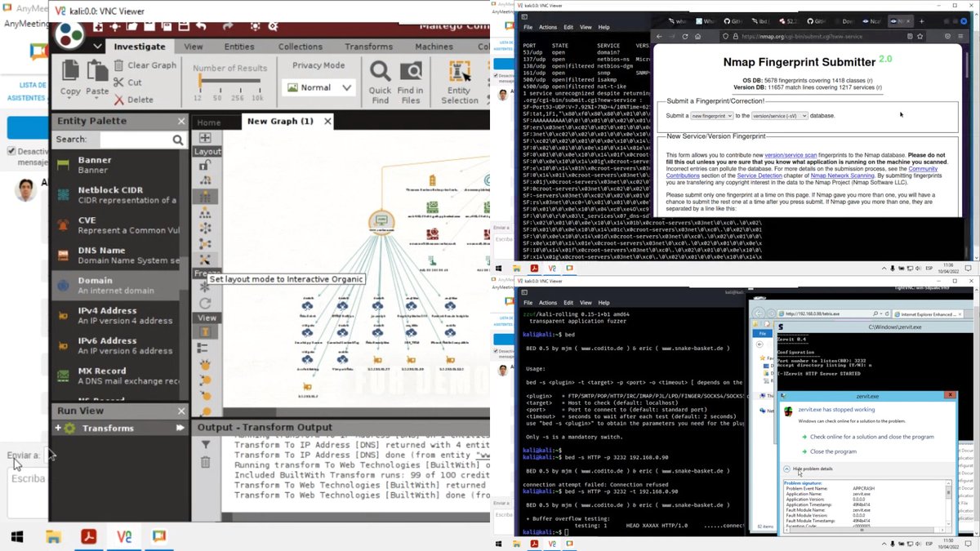980x551 pixels.
Task: Open the quick access down-arrow beside Investigate
Action: [x=98, y=47]
